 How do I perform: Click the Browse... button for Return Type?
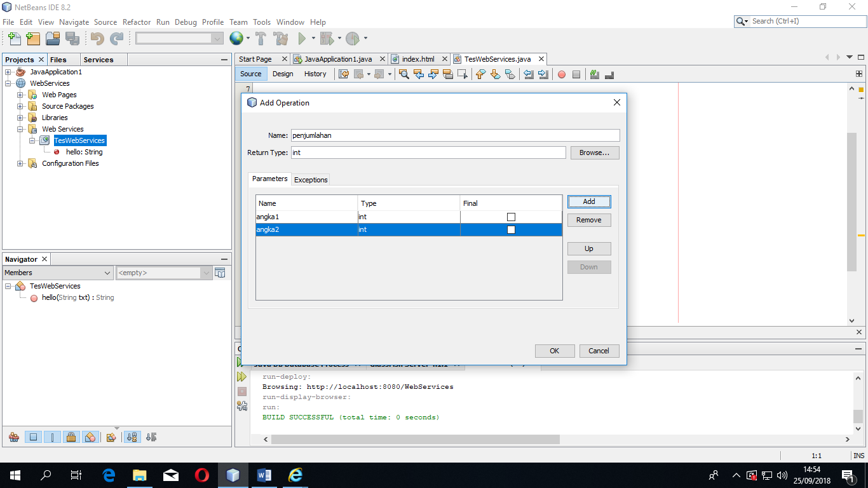[x=594, y=152]
